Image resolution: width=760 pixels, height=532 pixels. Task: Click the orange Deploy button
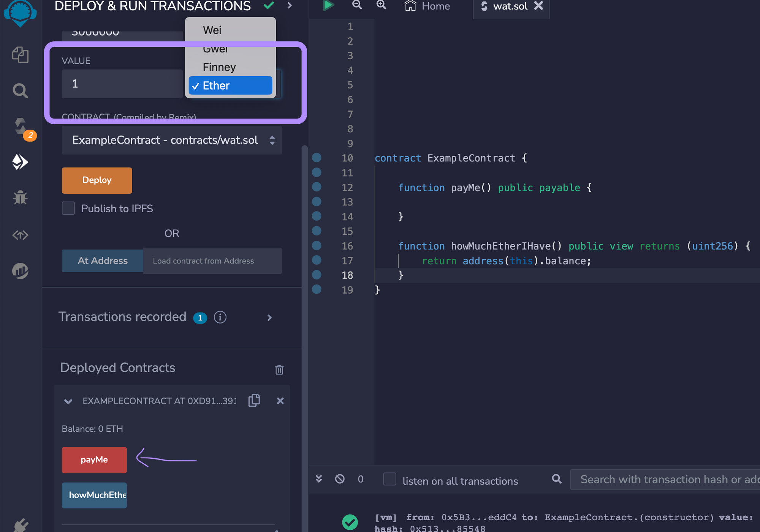coord(97,180)
